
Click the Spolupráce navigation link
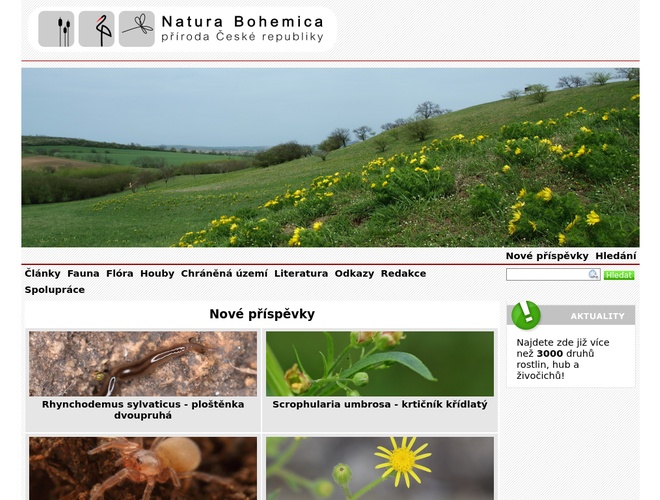click(55, 290)
